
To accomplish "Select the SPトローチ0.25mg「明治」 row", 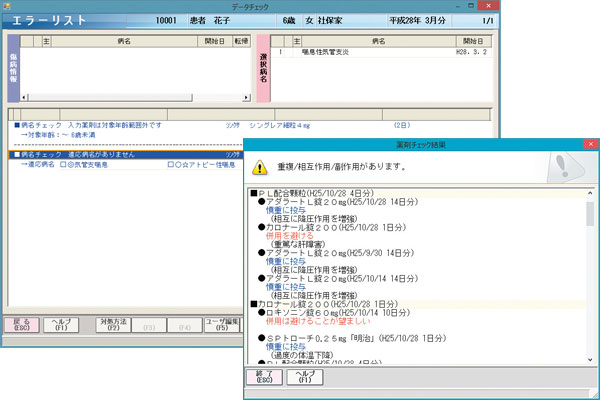I will pyautogui.click(x=352, y=338).
